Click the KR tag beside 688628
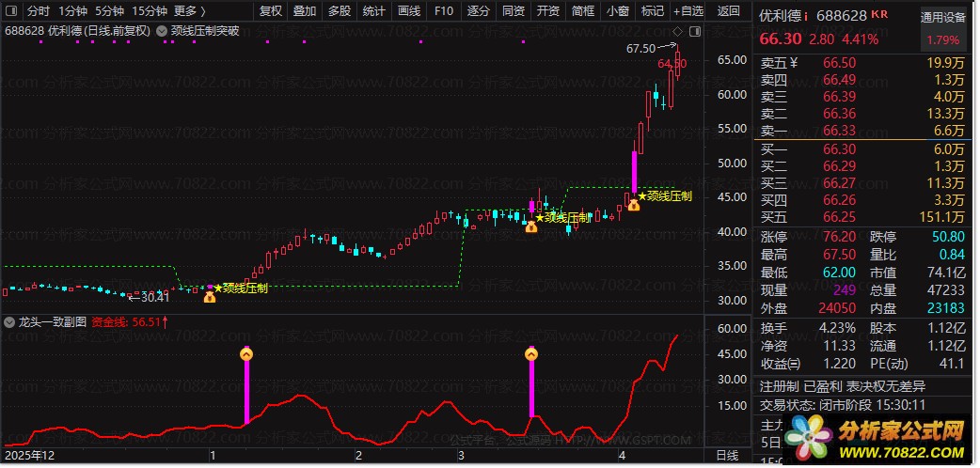Viewport: 980px width, 468px height. pyautogui.click(x=879, y=14)
